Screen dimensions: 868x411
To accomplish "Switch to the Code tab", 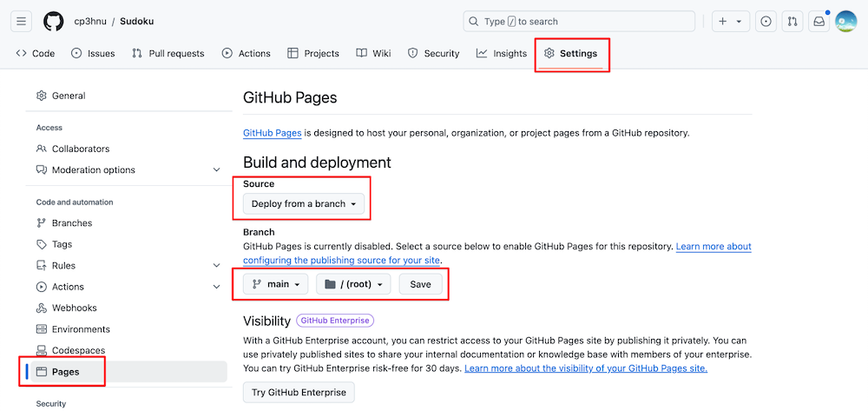I will click(x=36, y=53).
